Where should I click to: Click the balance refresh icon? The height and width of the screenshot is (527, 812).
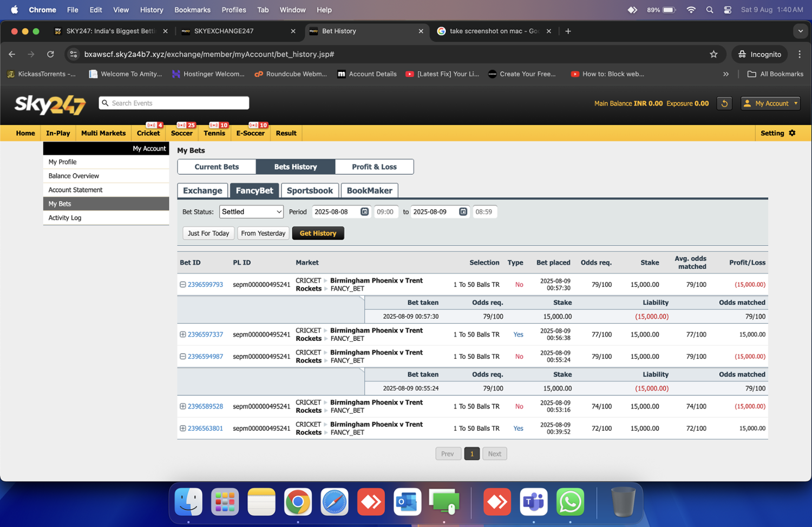point(724,103)
